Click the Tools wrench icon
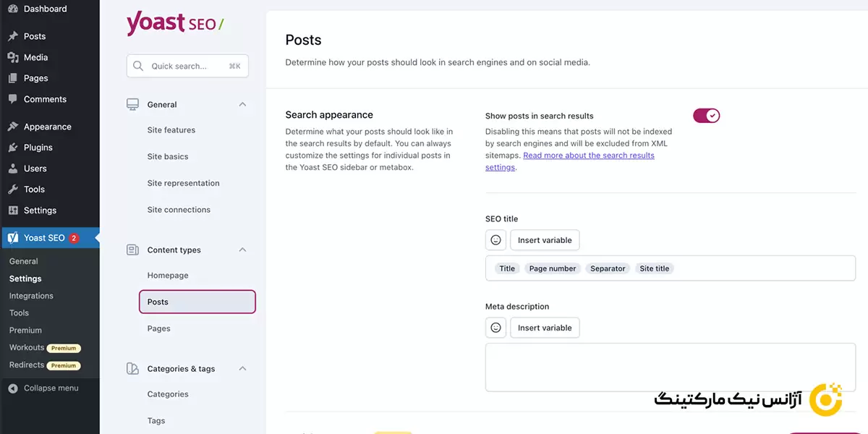868x434 pixels. click(13, 190)
